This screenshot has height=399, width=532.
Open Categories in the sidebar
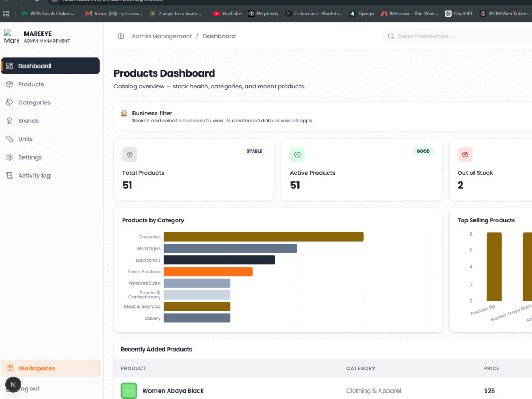(x=51, y=103)
